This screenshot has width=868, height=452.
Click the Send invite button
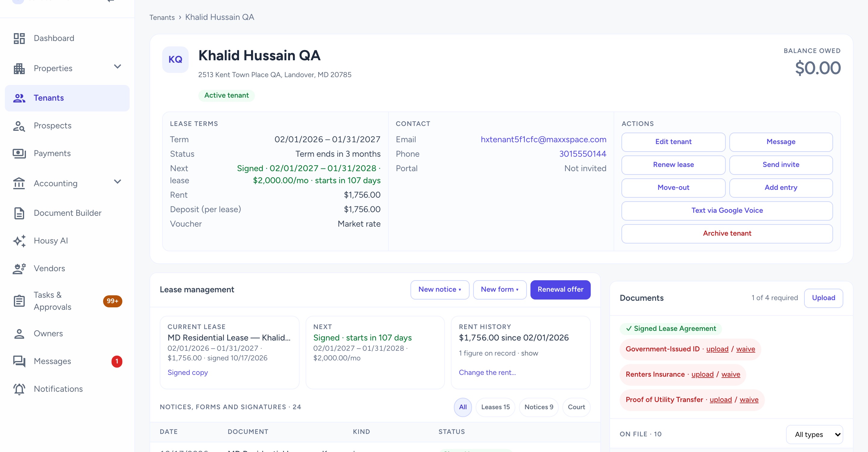[x=781, y=165]
